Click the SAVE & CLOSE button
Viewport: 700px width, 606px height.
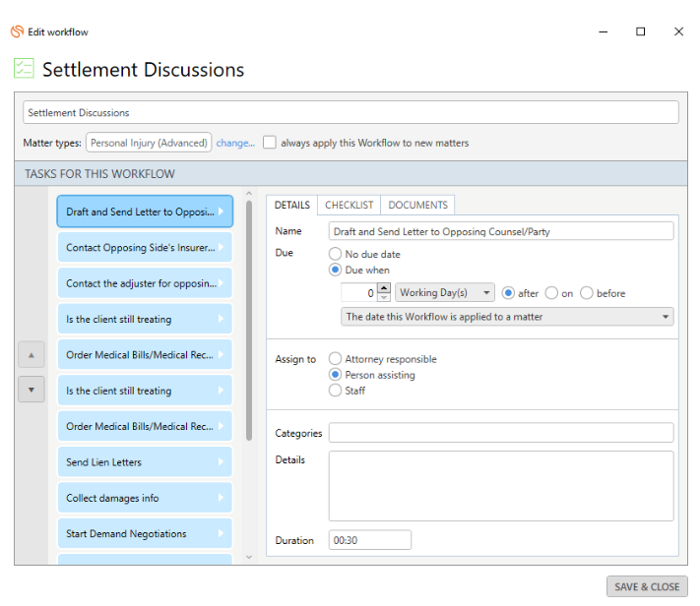pos(647,586)
